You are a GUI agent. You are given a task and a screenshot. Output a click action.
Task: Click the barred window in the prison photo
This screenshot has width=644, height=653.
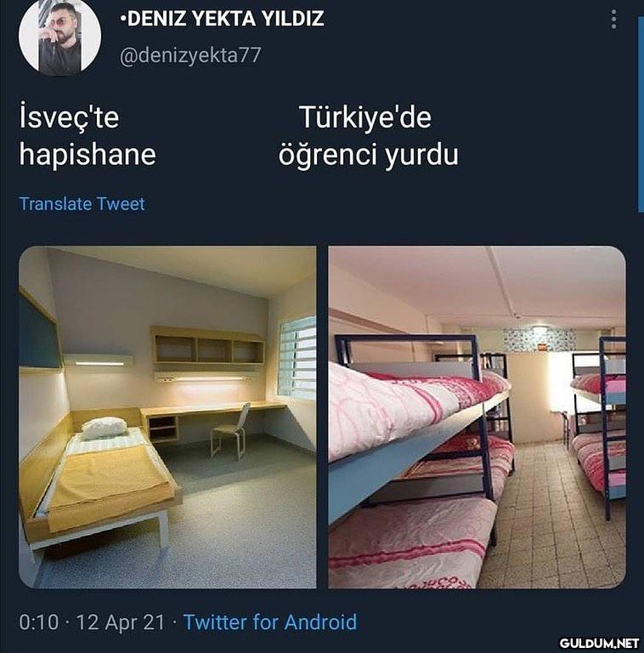coord(297,357)
